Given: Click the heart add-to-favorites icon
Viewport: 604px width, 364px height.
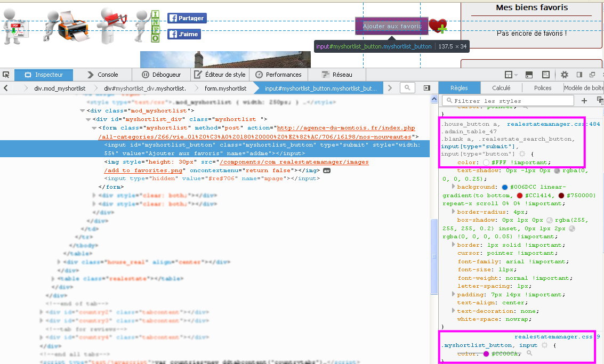Looking at the screenshot, I should click(x=438, y=26).
